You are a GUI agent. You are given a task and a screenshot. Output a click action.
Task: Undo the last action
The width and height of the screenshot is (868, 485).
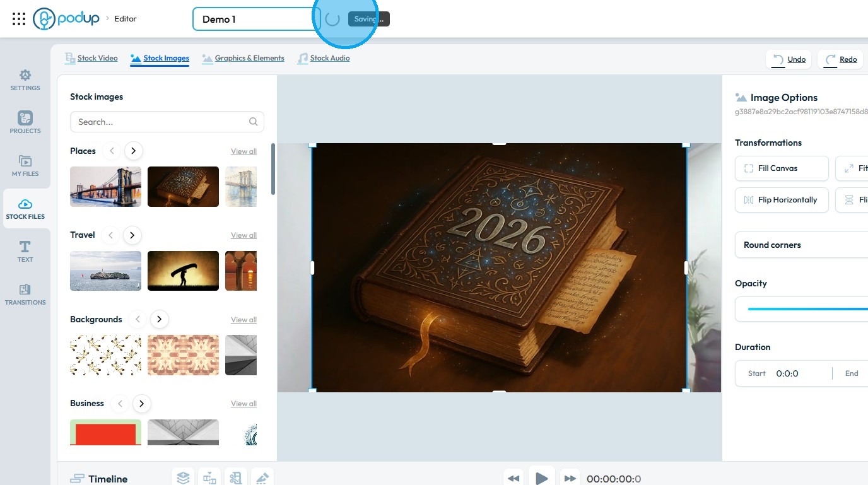(790, 59)
